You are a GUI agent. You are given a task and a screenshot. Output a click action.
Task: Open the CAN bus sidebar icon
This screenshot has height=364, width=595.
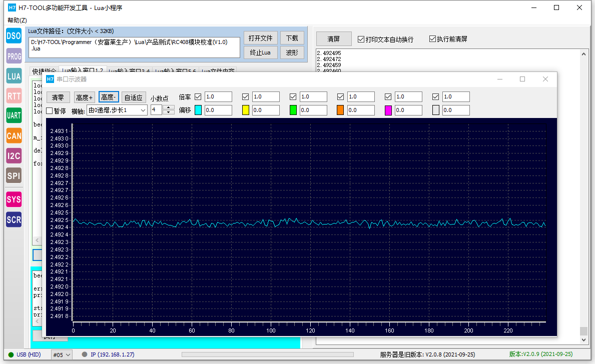click(14, 135)
